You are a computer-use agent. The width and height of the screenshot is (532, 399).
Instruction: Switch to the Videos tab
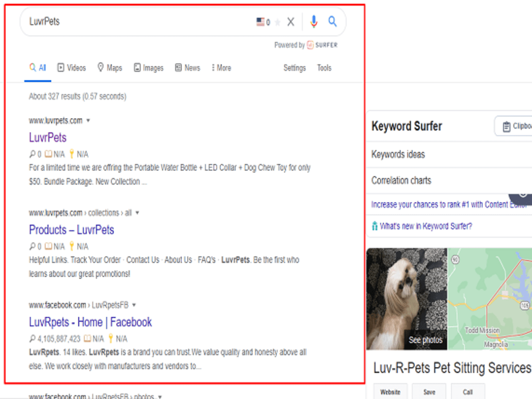point(72,68)
